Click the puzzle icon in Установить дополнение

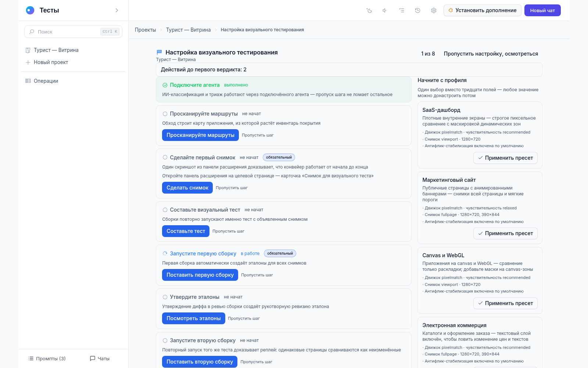[x=451, y=10]
